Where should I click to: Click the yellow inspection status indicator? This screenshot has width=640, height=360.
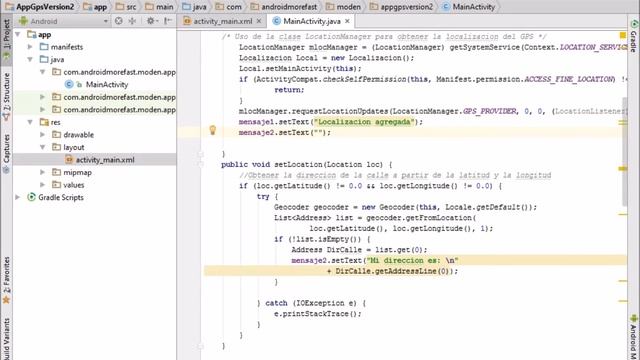[622, 36]
